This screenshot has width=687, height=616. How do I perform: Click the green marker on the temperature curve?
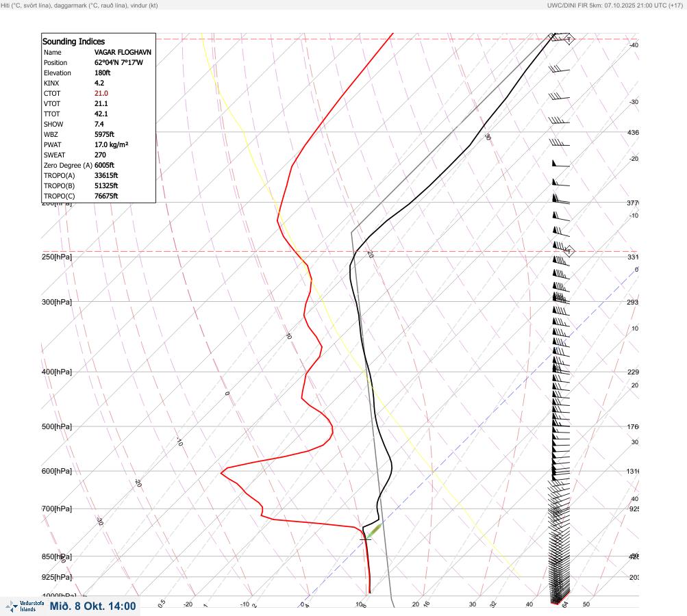pos(374,530)
